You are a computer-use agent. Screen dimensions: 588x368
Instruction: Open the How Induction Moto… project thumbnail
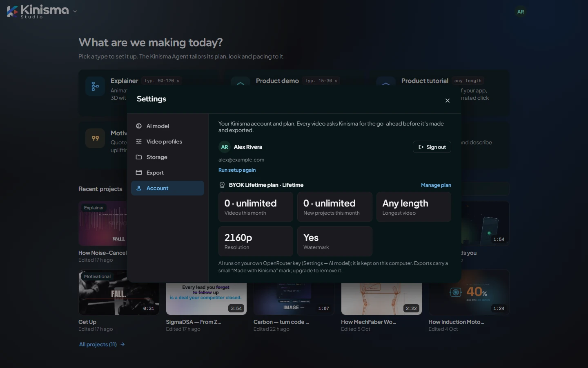469,292
